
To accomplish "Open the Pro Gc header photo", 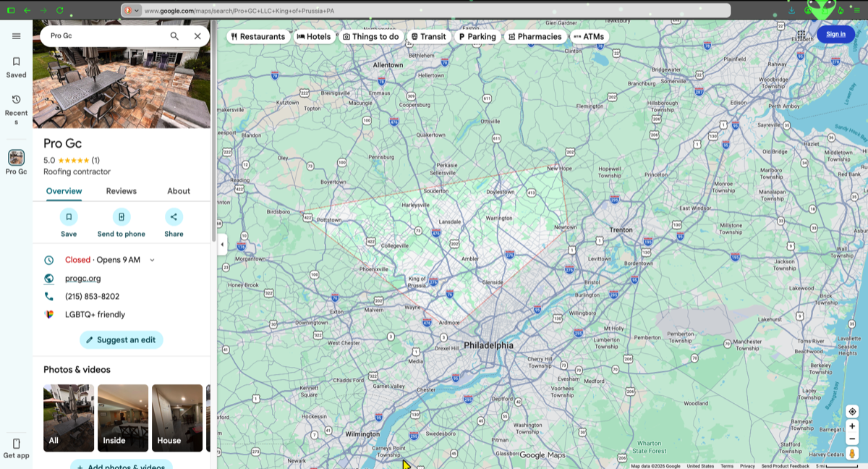I will coord(122,76).
